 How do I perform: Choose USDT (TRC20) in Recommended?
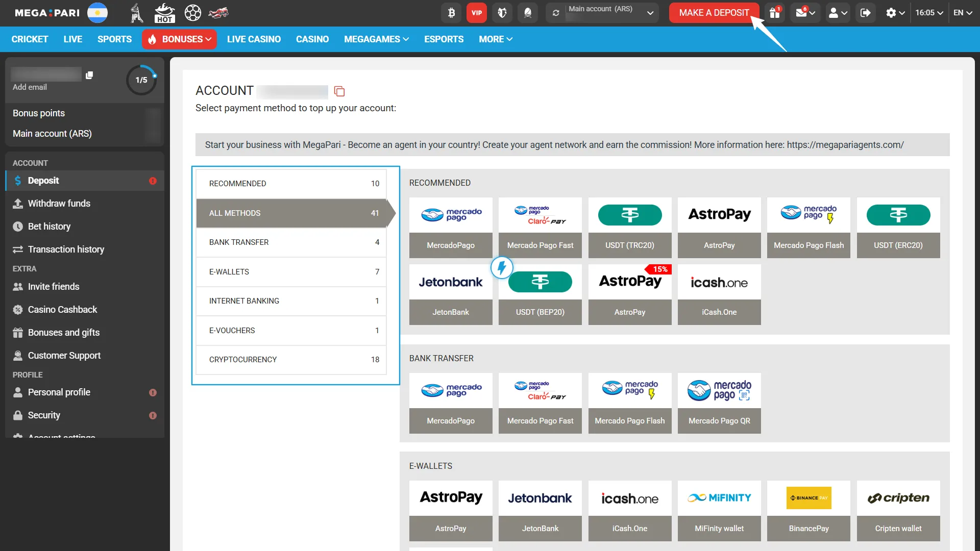click(x=630, y=228)
